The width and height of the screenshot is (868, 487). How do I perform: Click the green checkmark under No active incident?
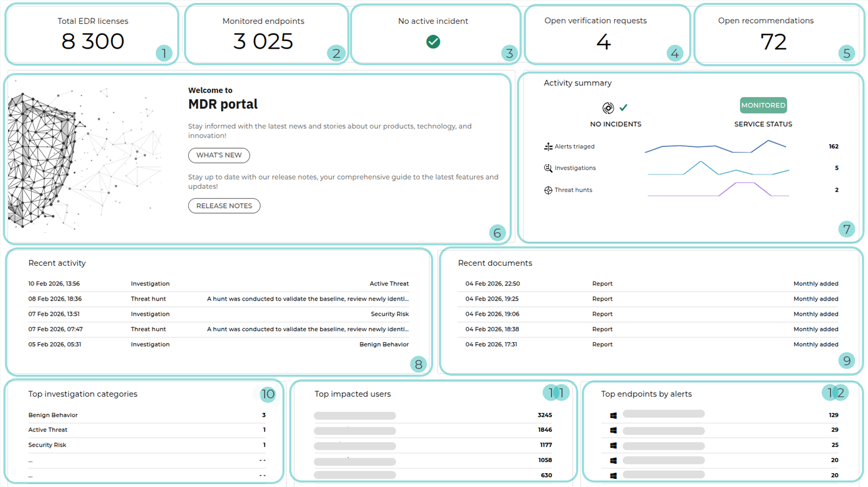433,42
